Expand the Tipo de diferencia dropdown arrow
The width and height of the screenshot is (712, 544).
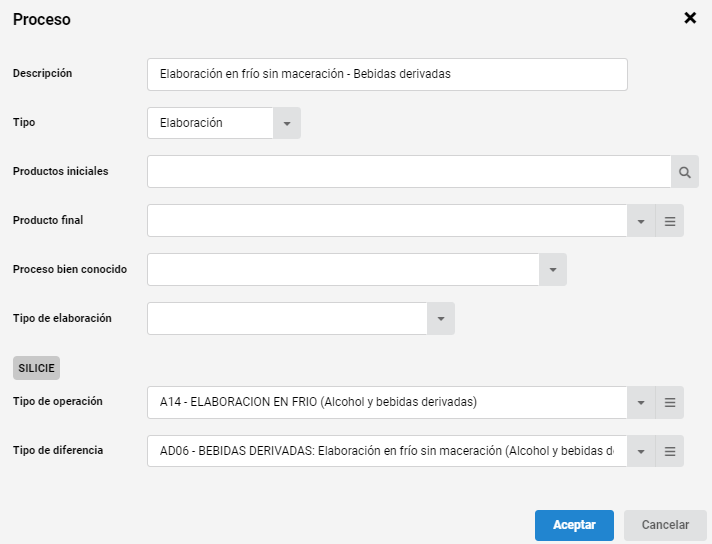[x=641, y=451]
